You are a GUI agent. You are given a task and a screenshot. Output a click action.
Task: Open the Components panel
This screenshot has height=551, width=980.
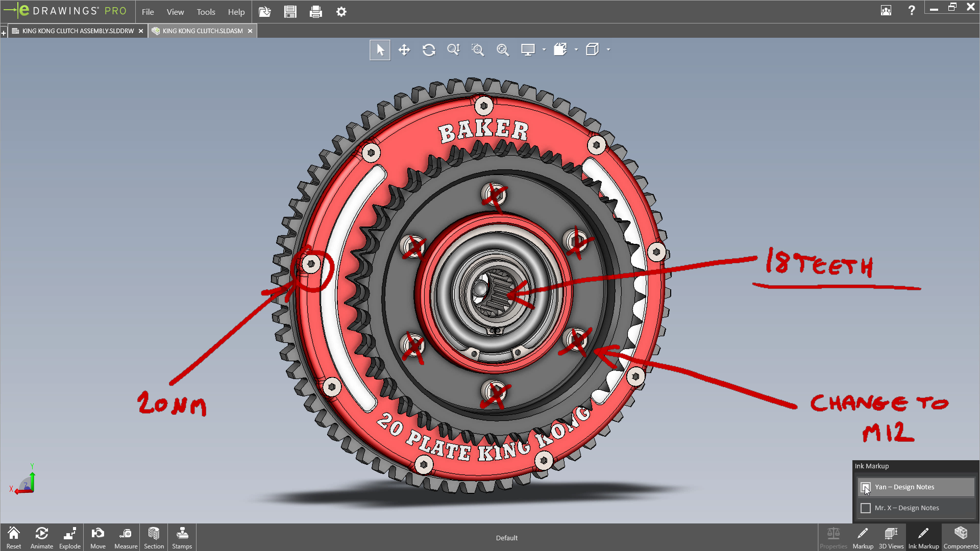[x=961, y=537]
